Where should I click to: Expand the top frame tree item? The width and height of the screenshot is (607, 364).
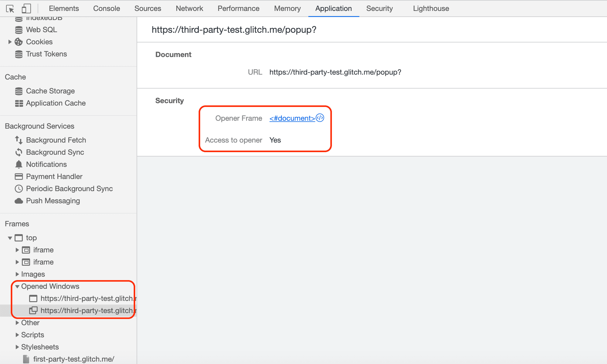(10, 238)
